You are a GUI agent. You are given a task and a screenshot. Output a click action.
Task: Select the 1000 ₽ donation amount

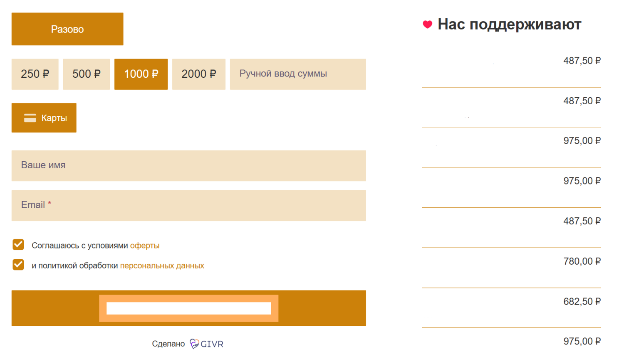pyautogui.click(x=141, y=74)
